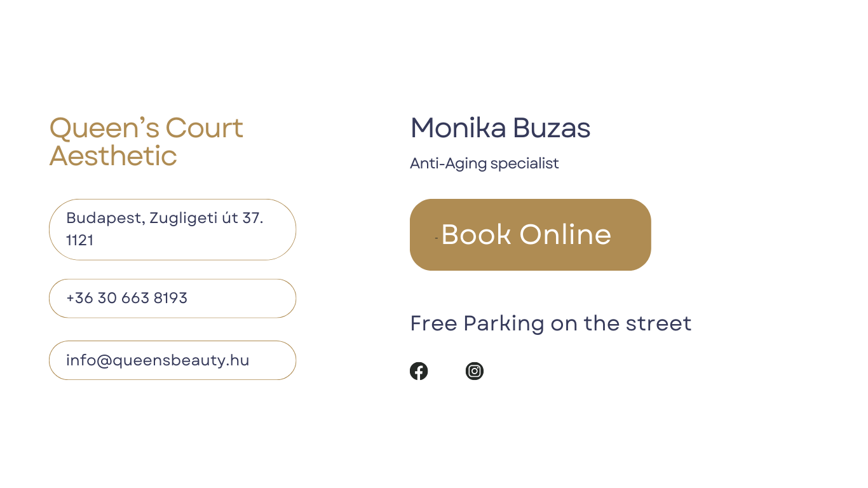Click the word "Queen's" in the gold title
The image size is (868, 488).
pyautogui.click(x=105, y=128)
